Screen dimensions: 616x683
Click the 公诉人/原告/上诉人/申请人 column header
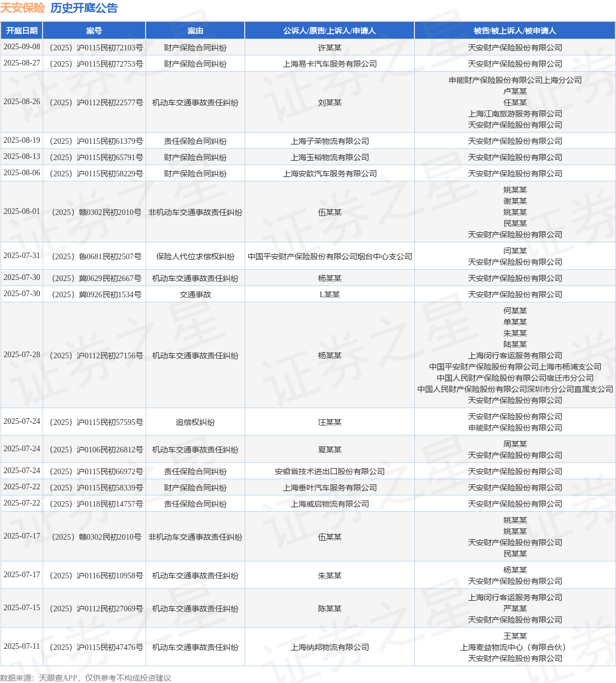tap(330, 31)
